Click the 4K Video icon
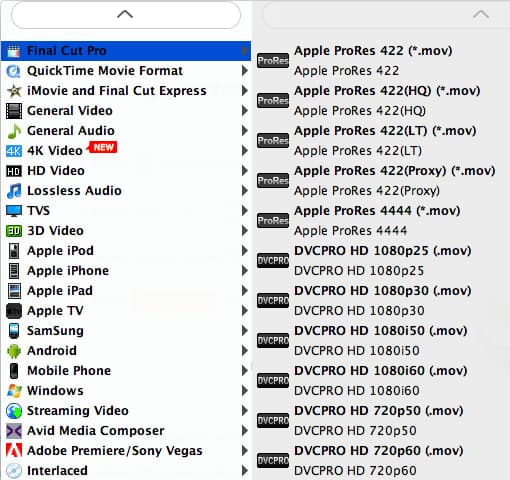The image size is (510, 480). [x=14, y=151]
